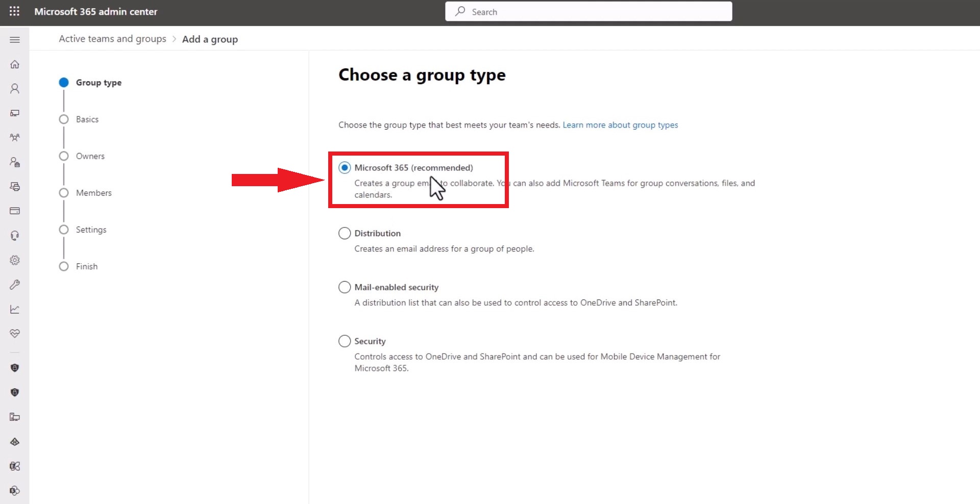The height and width of the screenshot is (504, 980).
Task: Navigate back to Active teams and groups
Action: [x=112, y=39]
